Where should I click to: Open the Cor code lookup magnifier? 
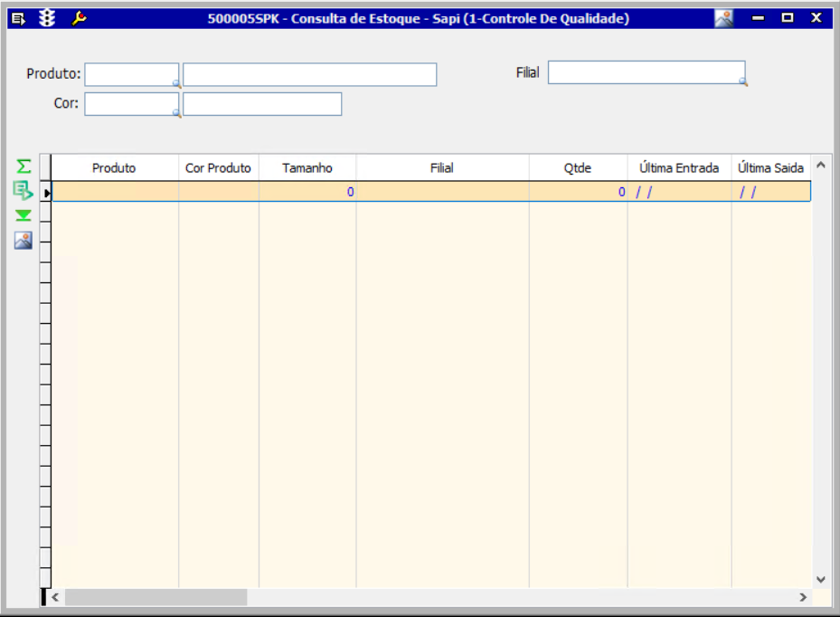pos(176,112)
